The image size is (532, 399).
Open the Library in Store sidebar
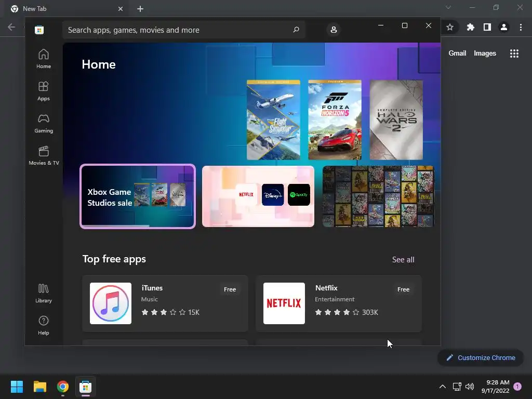44,294
